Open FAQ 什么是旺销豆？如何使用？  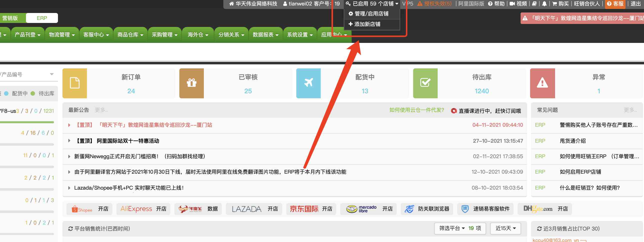(x=590, y=188)
